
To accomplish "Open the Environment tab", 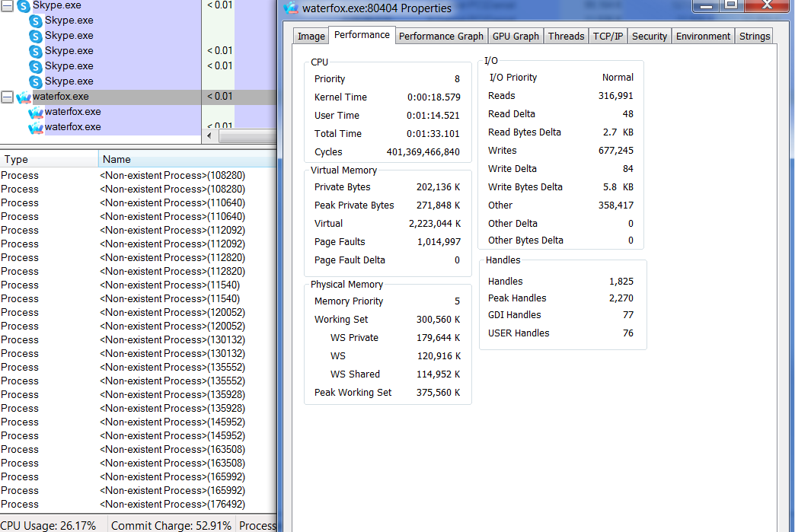I will (703, 36).
